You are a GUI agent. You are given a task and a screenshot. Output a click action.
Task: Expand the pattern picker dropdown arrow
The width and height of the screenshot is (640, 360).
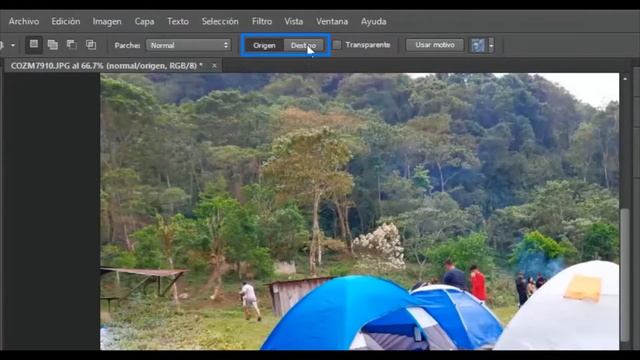click(491, 45)
